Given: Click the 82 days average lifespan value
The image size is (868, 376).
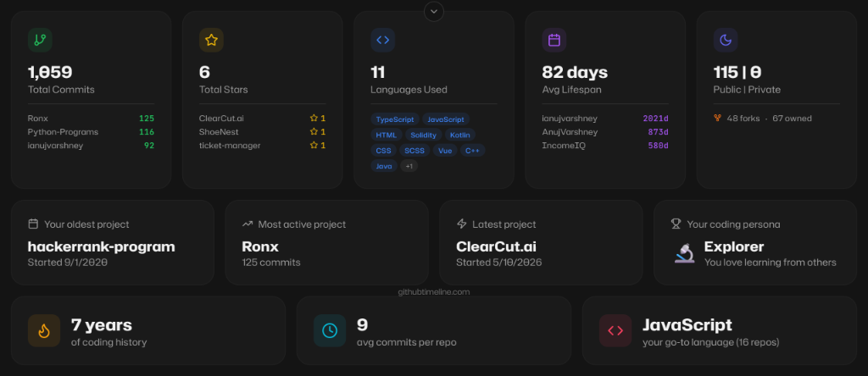Looking at the screenshot, I should tap(575, 73).
